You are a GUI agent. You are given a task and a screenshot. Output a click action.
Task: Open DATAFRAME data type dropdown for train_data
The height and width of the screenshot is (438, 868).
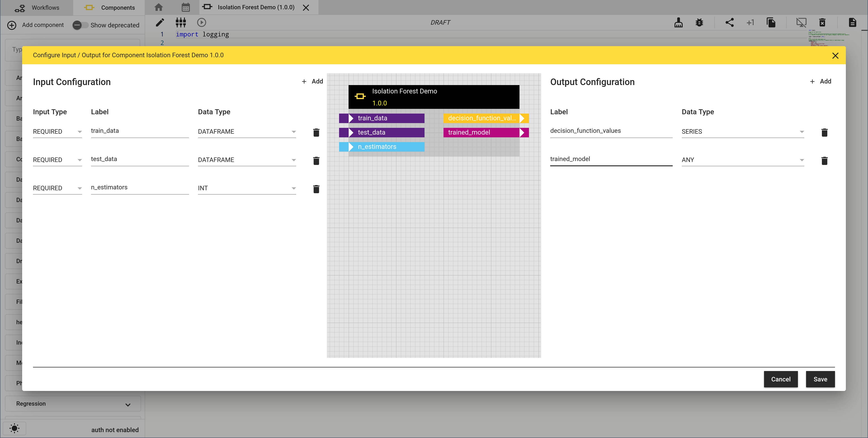(x=247, y=131)
